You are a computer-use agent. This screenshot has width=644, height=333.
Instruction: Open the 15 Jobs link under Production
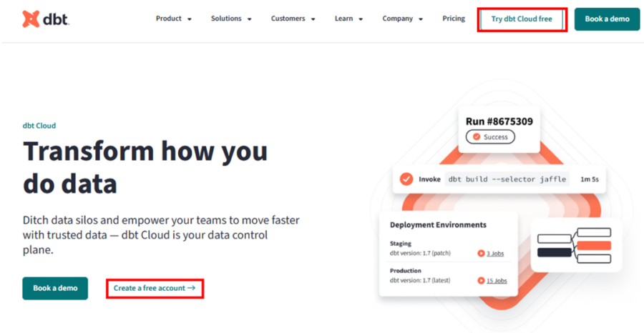click(x=497, y=281)
